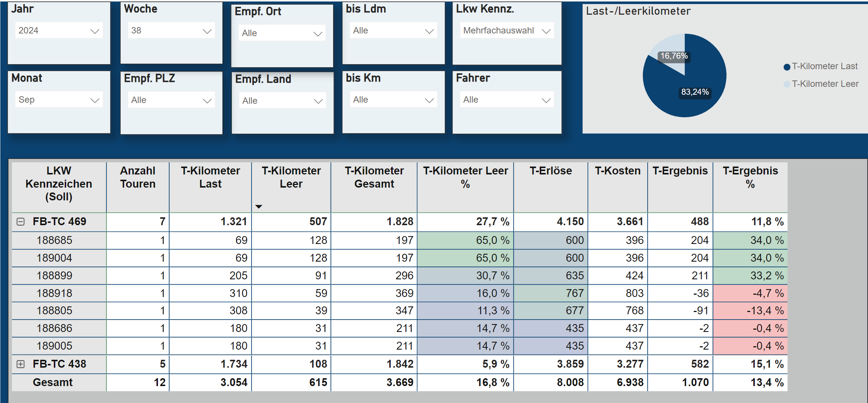This screenshot has width=868, height=403.
Task: Open the Woche dropdown showing 38
Action: pos(171,31)
